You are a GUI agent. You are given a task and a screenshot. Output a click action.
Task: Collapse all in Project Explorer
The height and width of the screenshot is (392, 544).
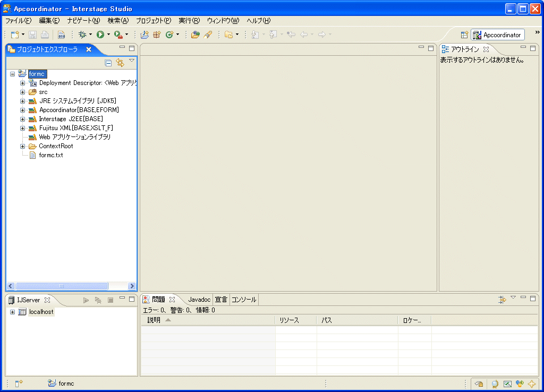pos(108,63)
